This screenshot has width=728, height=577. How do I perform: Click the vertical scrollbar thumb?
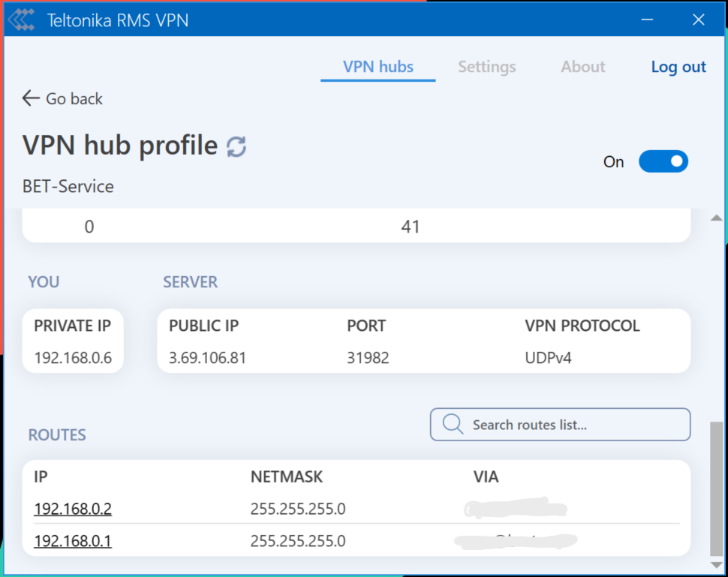pyautogui.click(x=717, y=488)
